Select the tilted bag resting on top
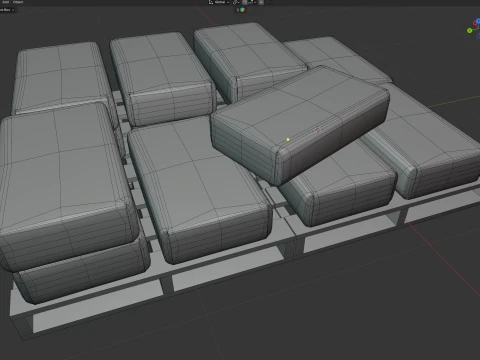 300,123
